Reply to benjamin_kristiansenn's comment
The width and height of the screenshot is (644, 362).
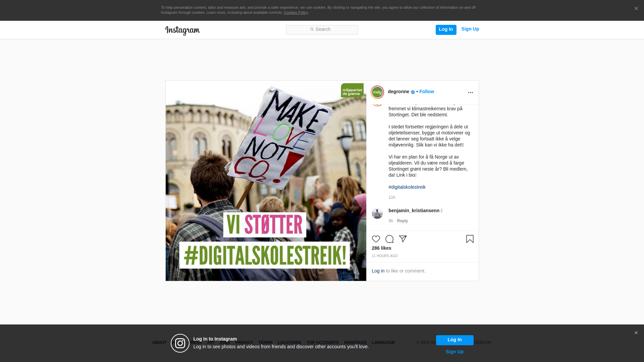(402, 221)
